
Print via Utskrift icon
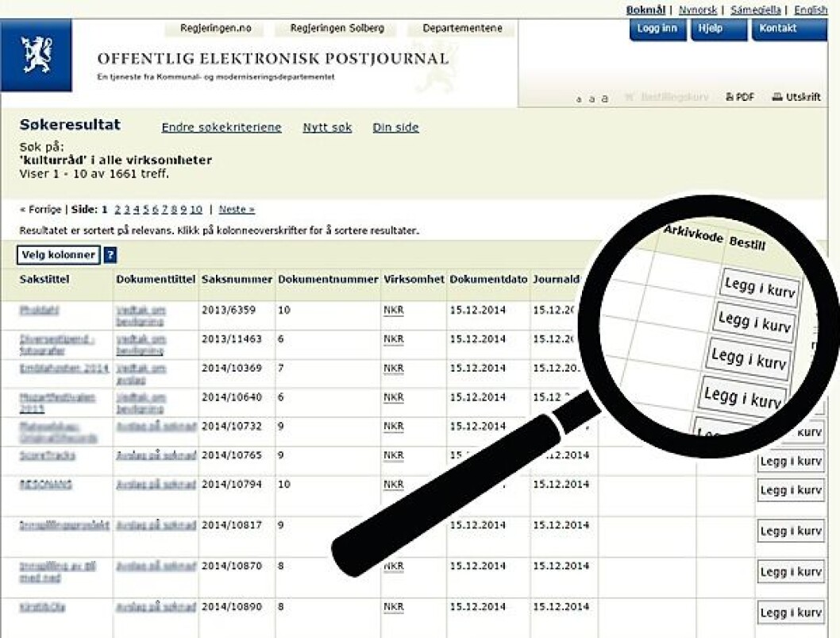pyautogui.click(x=796, y=97)
